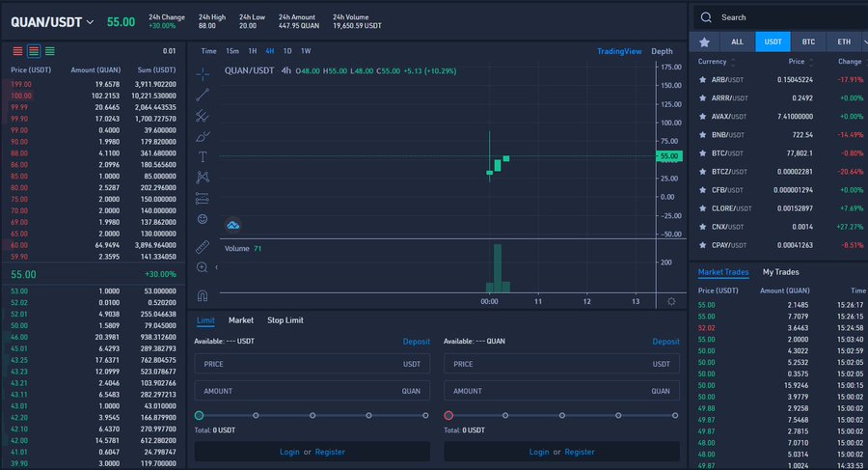
Task: Sort market list by Price
Action: (801, 62)
